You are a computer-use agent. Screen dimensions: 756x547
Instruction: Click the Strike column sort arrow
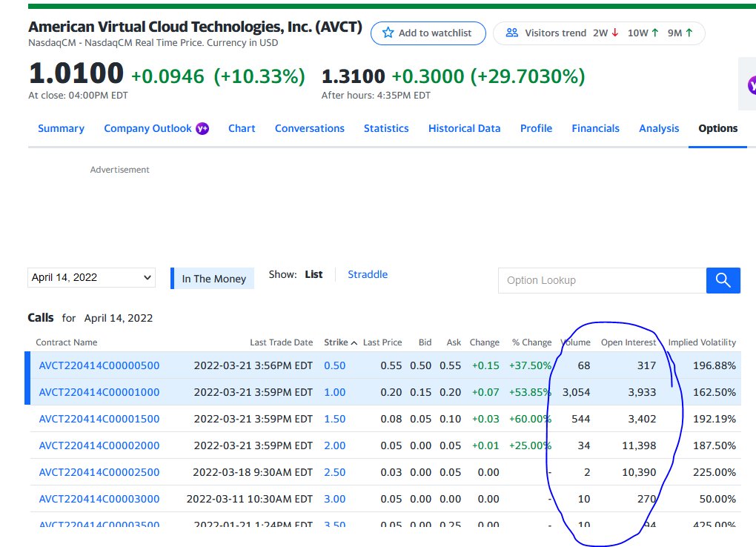(354, 343)
